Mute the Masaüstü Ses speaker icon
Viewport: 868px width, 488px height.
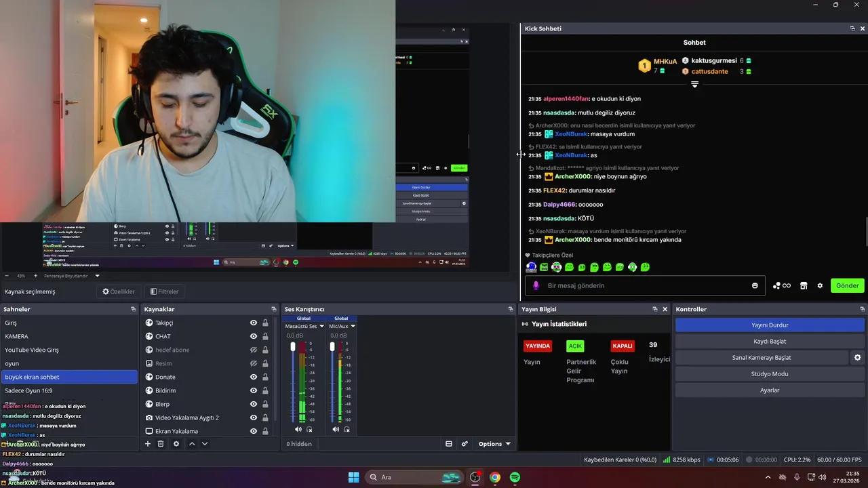point(298,429)
